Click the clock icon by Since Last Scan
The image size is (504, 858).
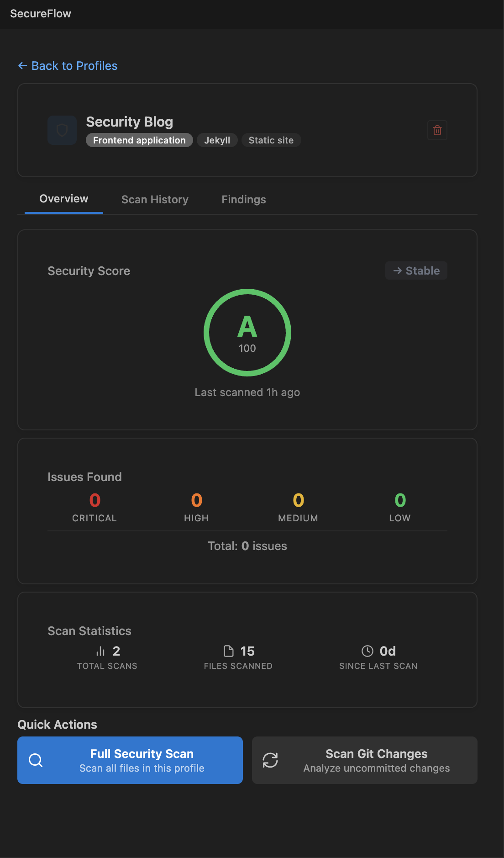tap(367, 651)
